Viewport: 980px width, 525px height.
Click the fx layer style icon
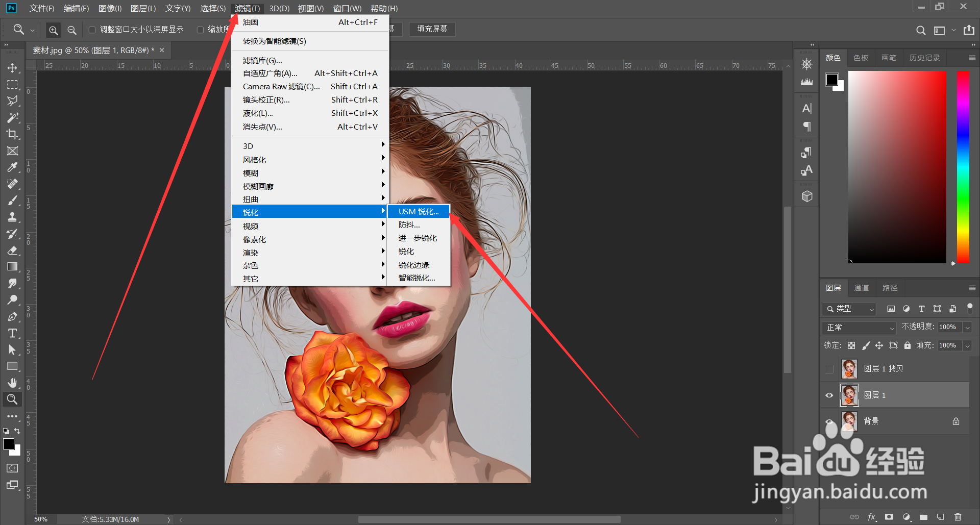872,517
